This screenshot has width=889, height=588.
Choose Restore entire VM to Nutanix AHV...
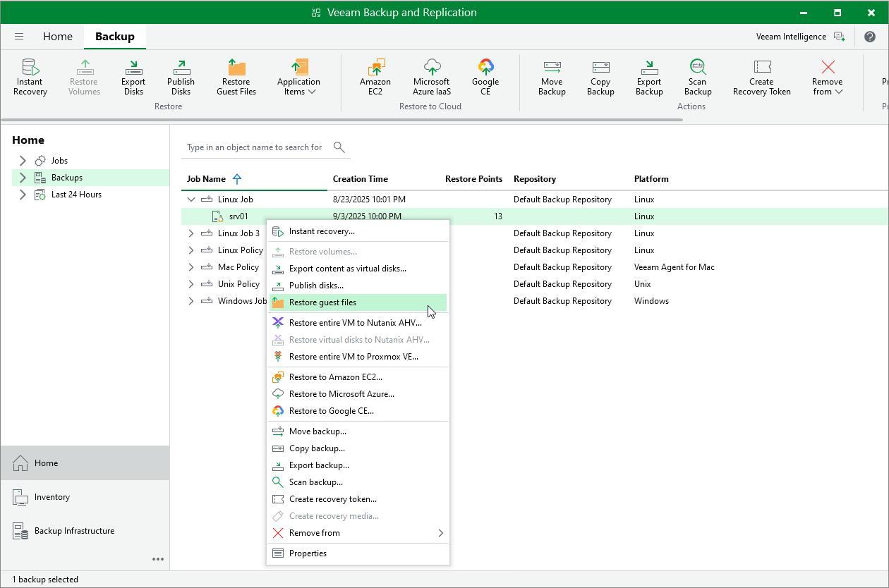358,323
